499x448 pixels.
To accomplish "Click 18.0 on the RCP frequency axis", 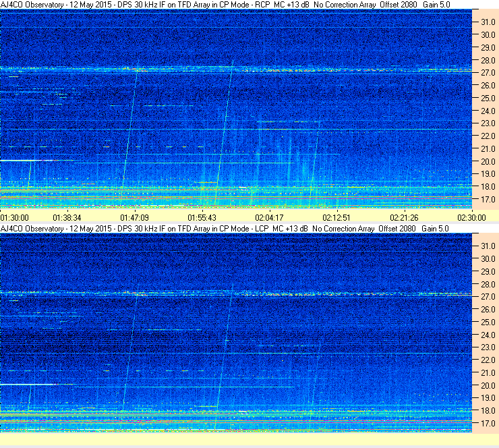I will [x=488, y=187].
